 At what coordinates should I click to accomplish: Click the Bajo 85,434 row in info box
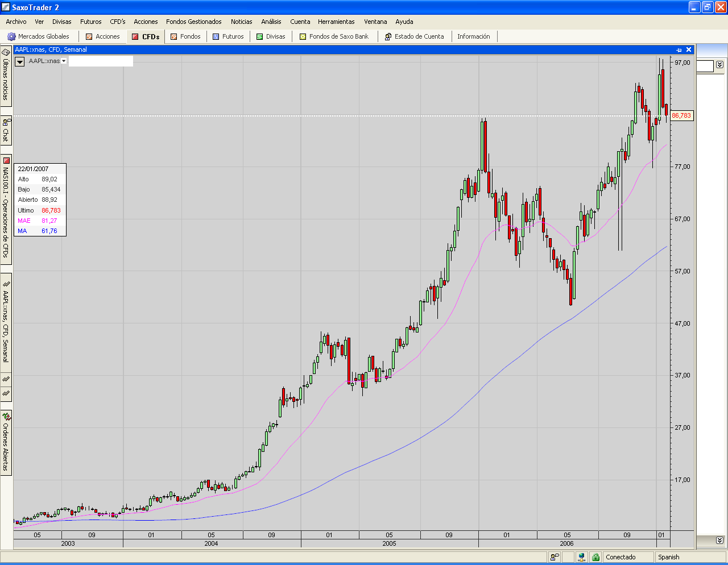39,189
